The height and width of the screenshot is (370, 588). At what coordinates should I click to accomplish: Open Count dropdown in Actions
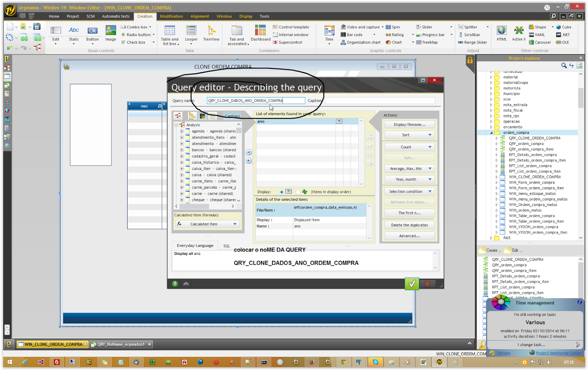click(x=430, y=147)
